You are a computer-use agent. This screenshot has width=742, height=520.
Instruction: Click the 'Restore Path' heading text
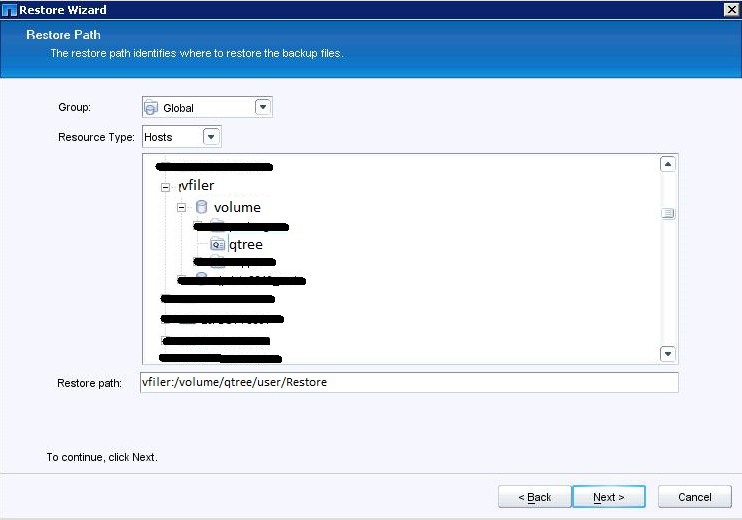[x=63, y=35]
